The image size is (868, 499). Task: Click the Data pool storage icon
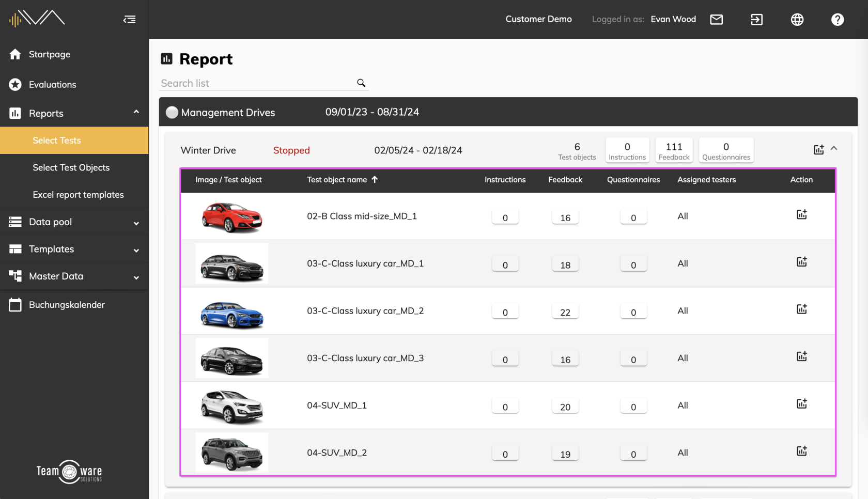(x=15, y=222)
